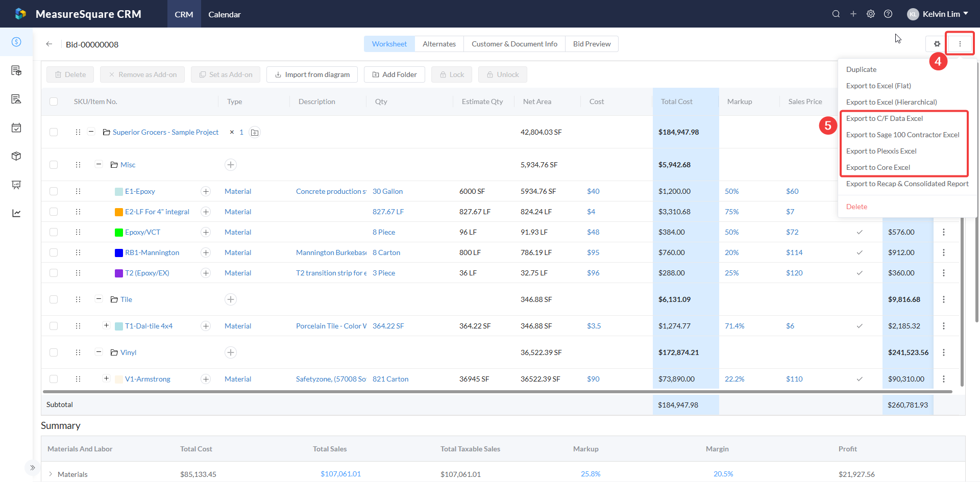Click the table's horizontal scrollbar

[498, 392]
